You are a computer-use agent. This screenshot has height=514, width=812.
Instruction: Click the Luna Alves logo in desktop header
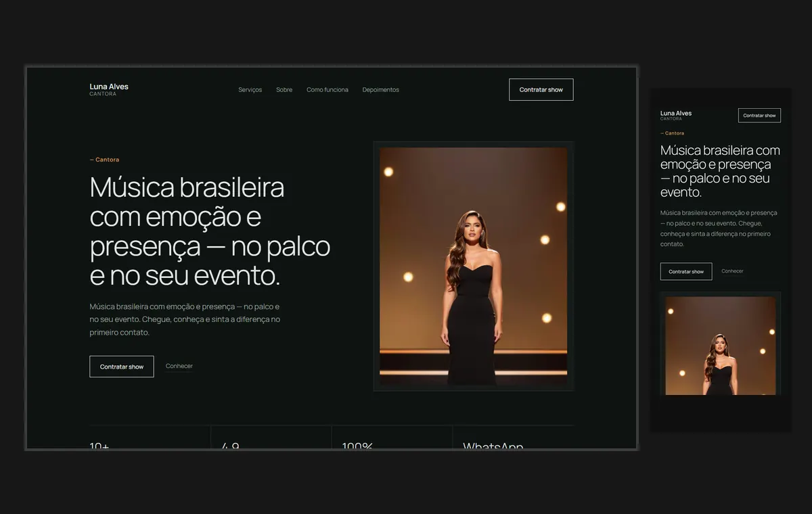(109, 89)
